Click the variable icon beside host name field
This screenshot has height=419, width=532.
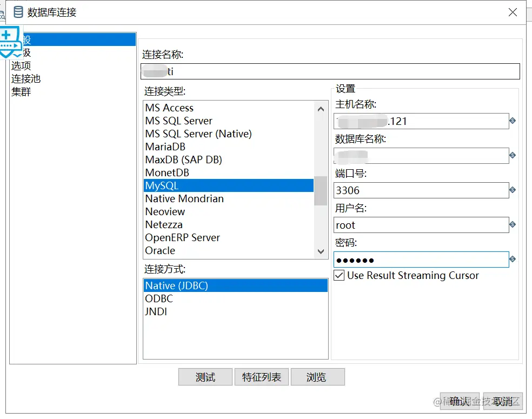pyautogui.click(x=513, y=121)
